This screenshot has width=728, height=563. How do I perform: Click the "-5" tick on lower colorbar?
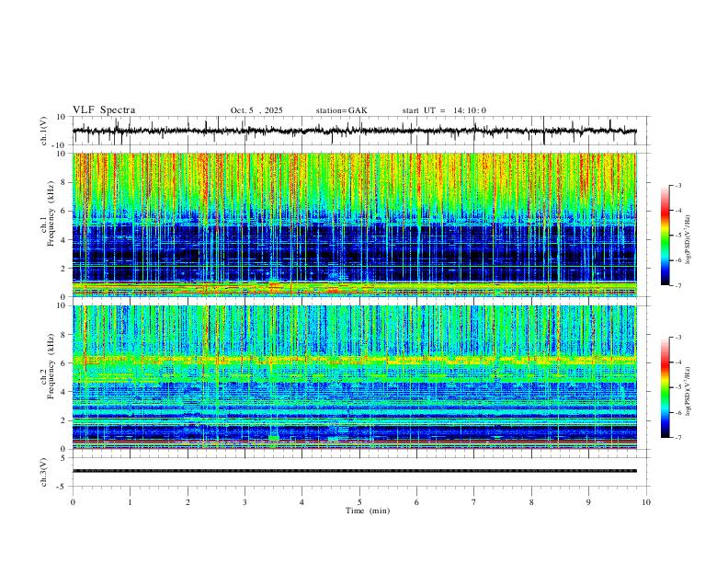(677, 387)
